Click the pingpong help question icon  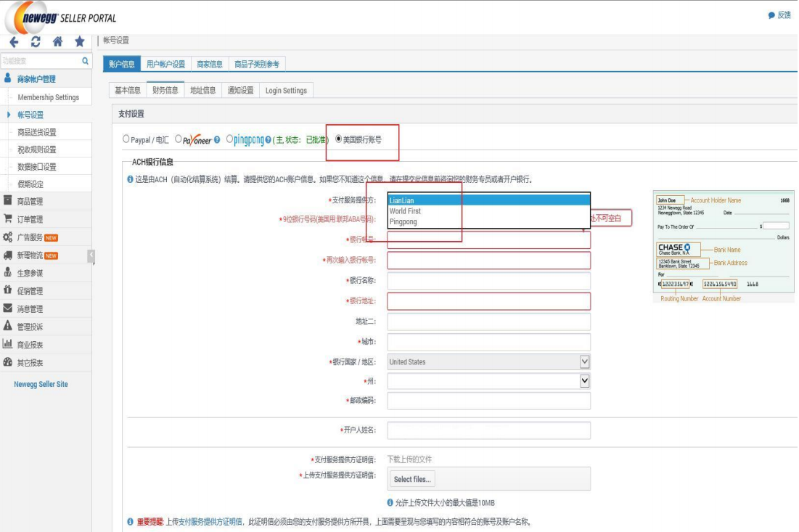(268, 139)
